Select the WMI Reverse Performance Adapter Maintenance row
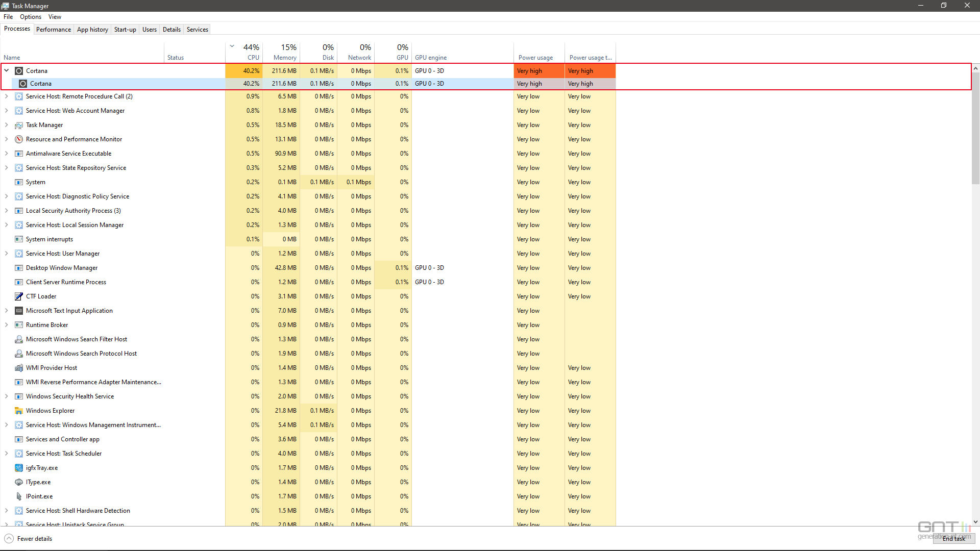 click(308, 382)
